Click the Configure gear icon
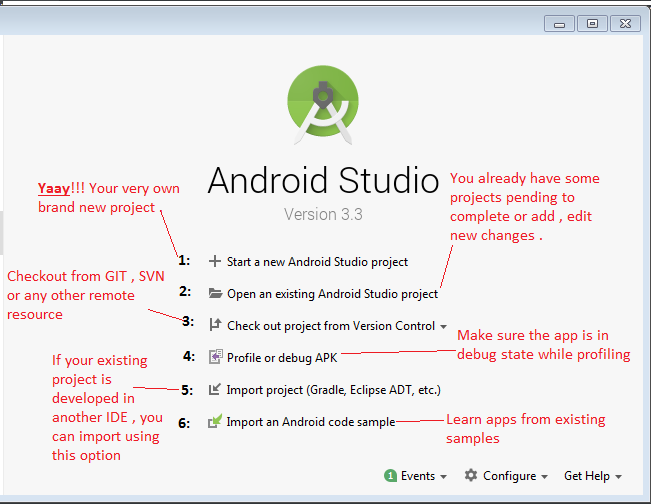 471,475
